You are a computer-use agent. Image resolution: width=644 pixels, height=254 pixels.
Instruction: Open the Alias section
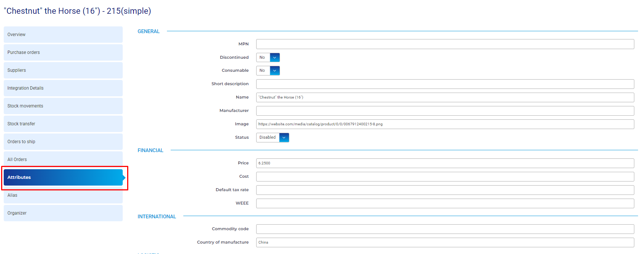(x=63, y=195)
